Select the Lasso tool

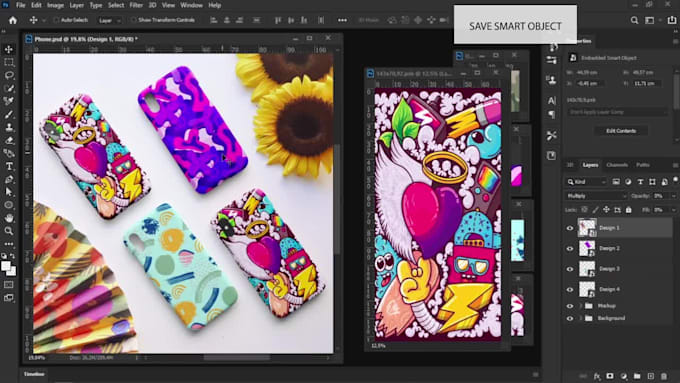[x=9, y=75]
